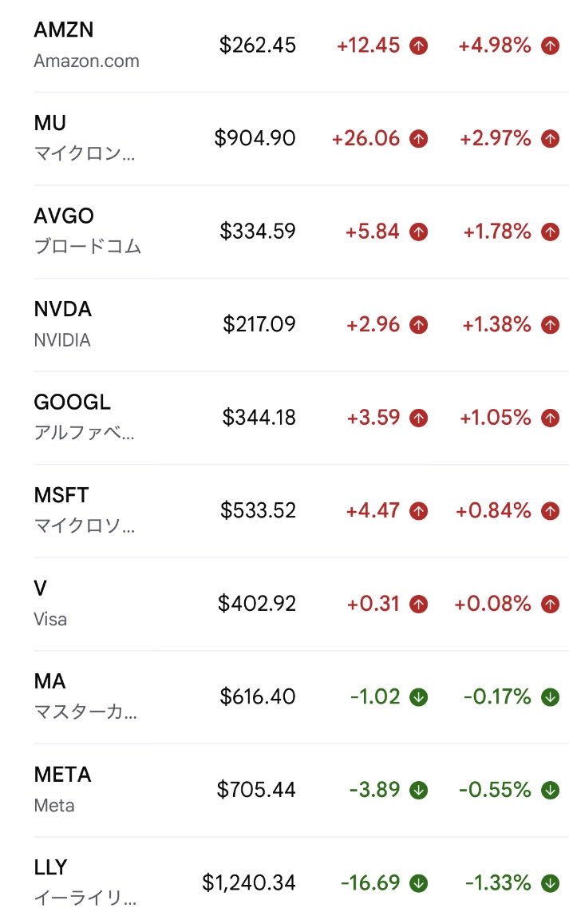The width and height of the screenshot is (569, 924).
Task: Select the GOOGL price $344.18
Action: click(259, 417)
